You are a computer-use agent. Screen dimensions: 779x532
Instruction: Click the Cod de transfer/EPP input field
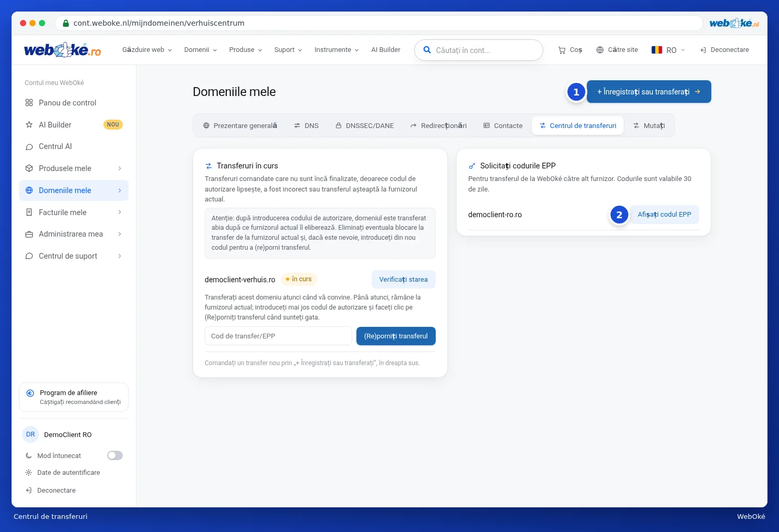click(278, 336)
